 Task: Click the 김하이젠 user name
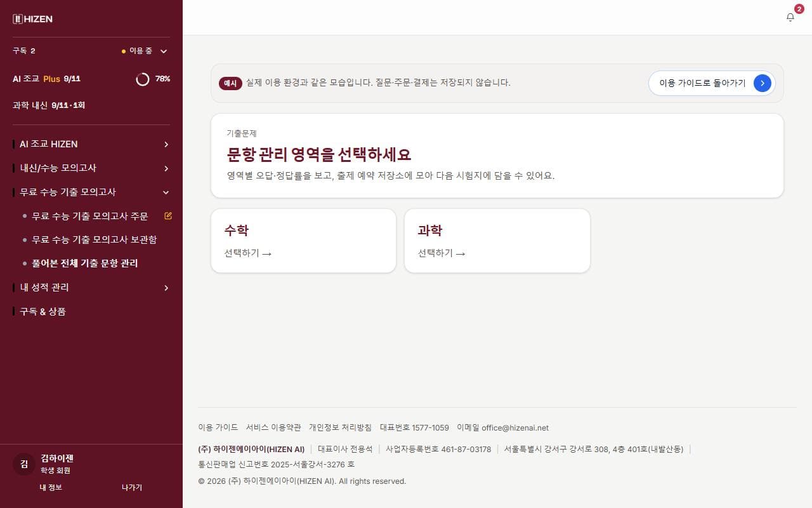57,458
